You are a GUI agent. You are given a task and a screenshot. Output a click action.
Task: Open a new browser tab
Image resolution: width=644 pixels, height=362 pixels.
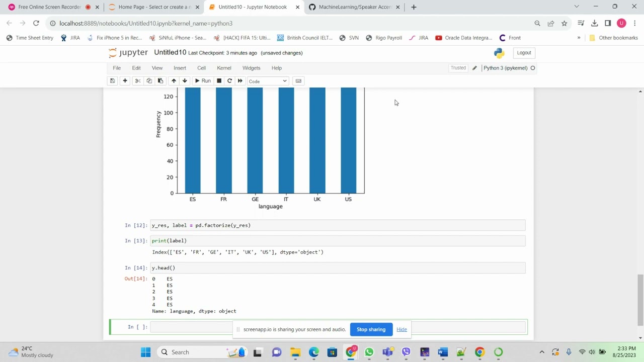click(414, 7)
